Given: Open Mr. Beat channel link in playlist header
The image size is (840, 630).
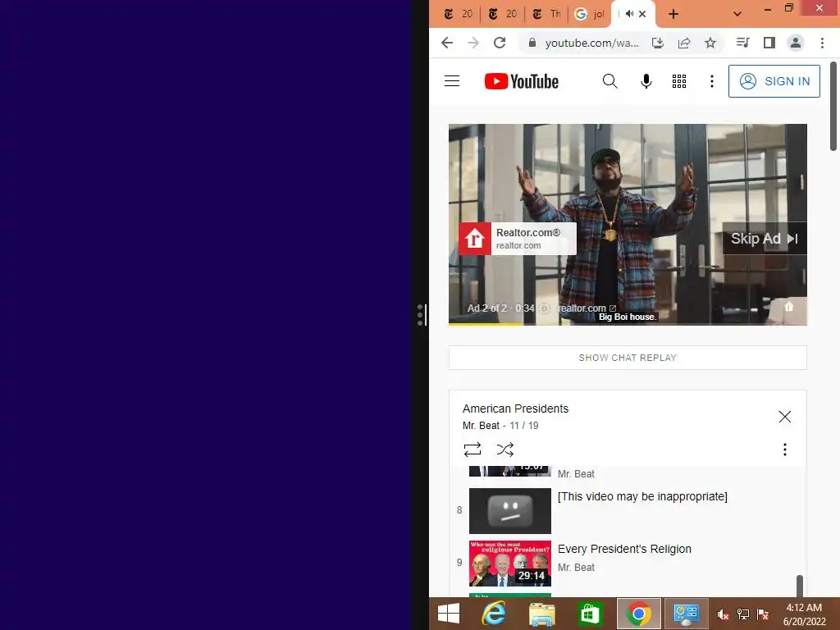Looking at the screenshot, I should pyautogui.click(x=481, y=426).
